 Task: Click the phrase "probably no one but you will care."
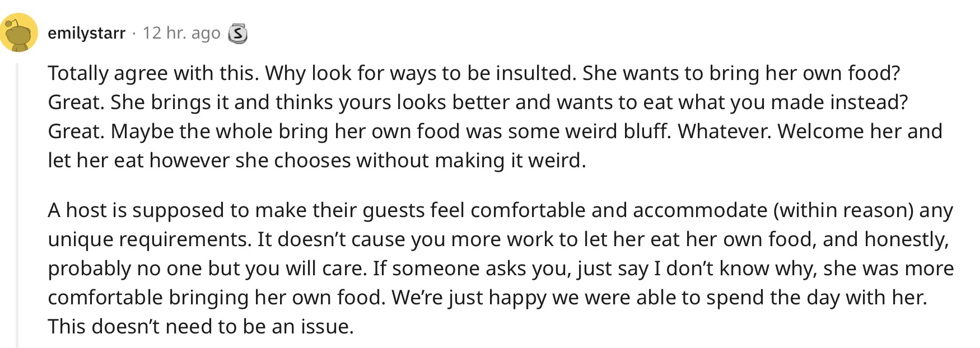208,269
